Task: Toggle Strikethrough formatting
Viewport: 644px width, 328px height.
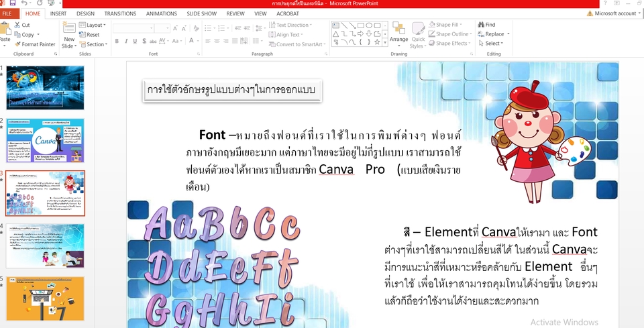Action: tap(153, 41)
